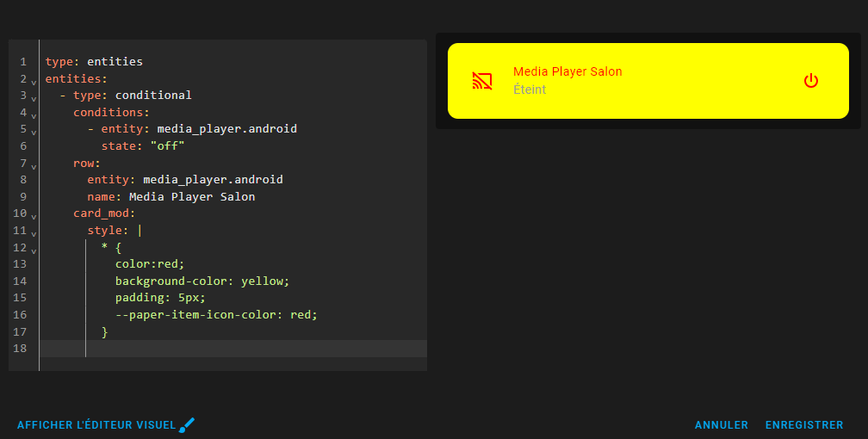The image size is (868, 439).
Task: Click the cast-off media player icon
Action: (482, 81)
